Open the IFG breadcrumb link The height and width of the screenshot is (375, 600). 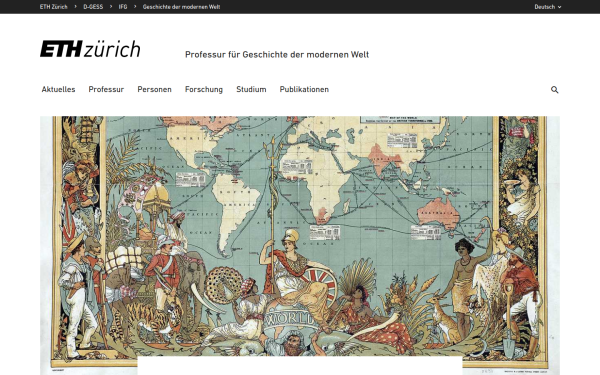(x=123, y=7)
